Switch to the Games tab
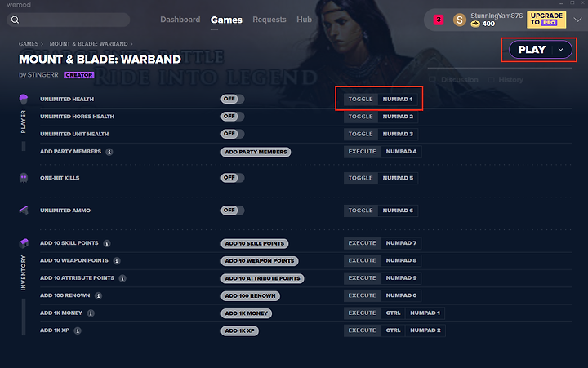 tap(226, 20)
